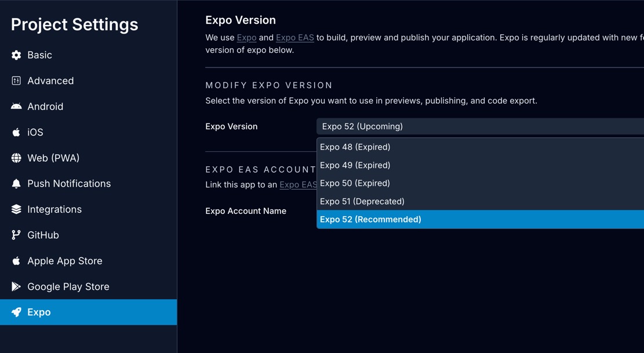Click the Advanced sliders icon
The image size is (644, 353).
[16, 81]
